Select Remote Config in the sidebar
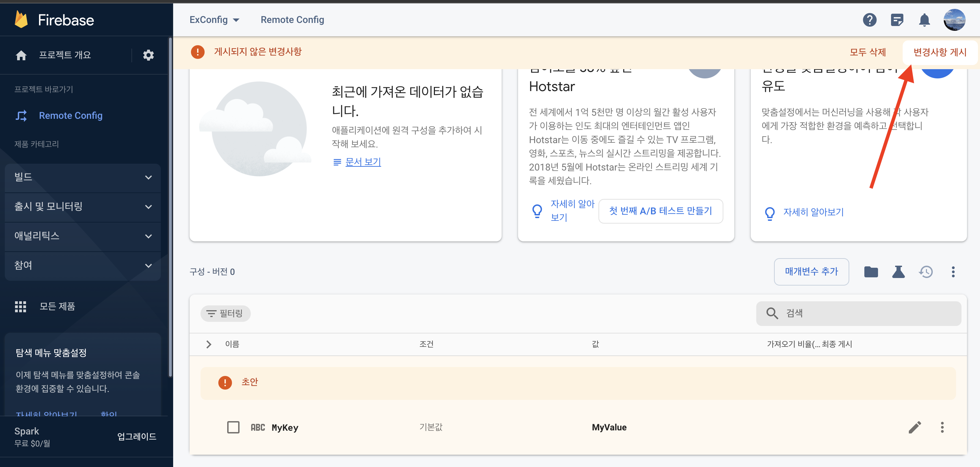Screen dimensions: 980x467 [70, 115]
